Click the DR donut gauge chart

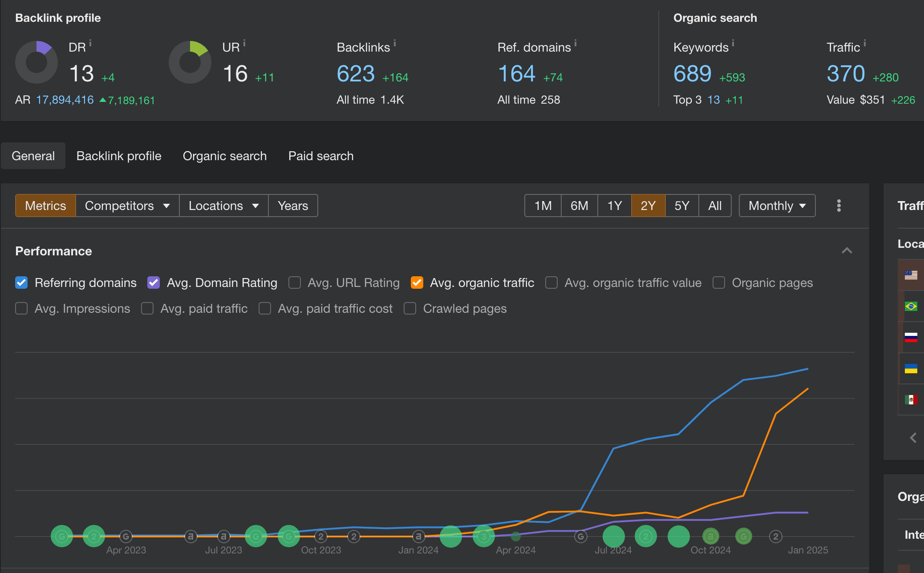tap(36, 62)
